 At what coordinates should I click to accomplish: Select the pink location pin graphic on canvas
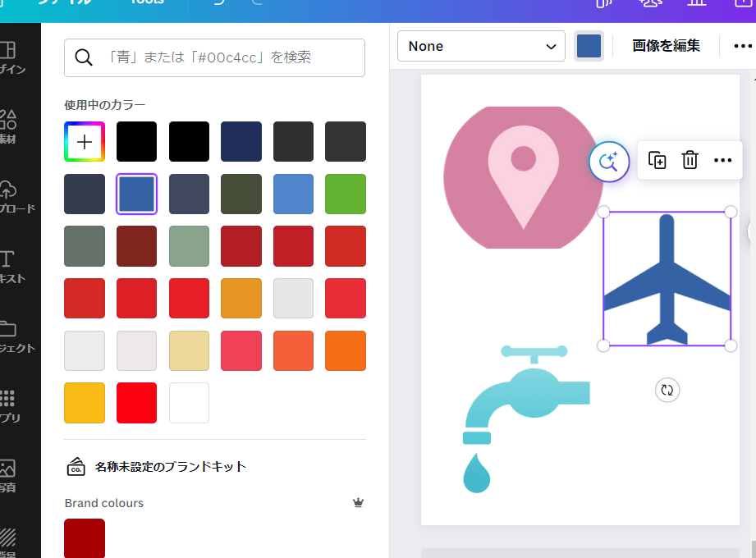pyautogui.click(x=523, y=177)
